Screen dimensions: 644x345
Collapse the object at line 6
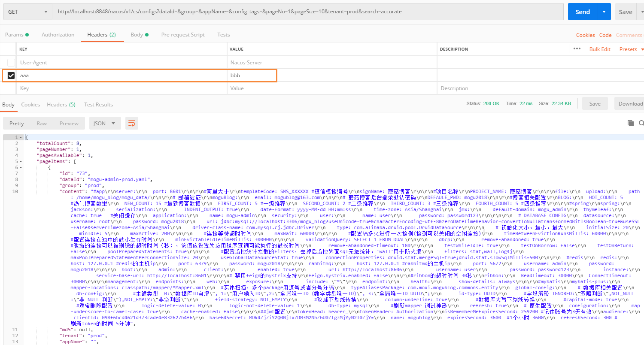21,167
